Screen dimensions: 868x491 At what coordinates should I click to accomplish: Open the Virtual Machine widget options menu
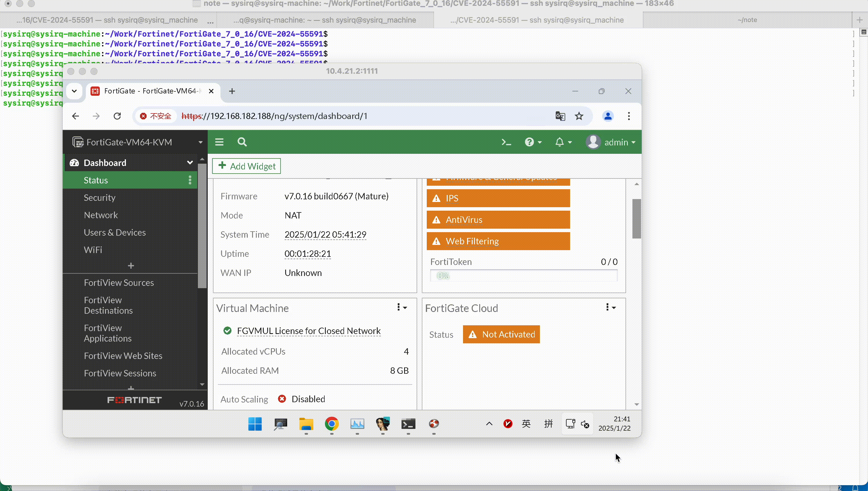tap(402, 308)
